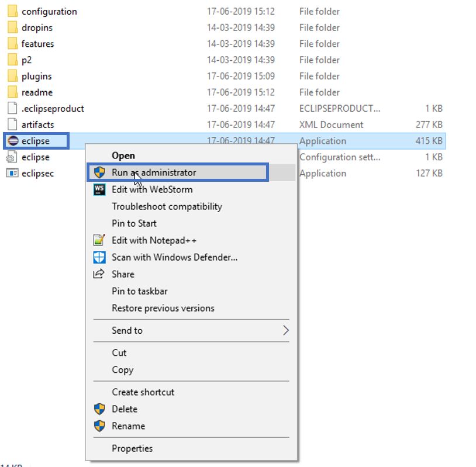Click the readme folder icon
Viewport: 476px width, 467px height.
coord(12,92)
